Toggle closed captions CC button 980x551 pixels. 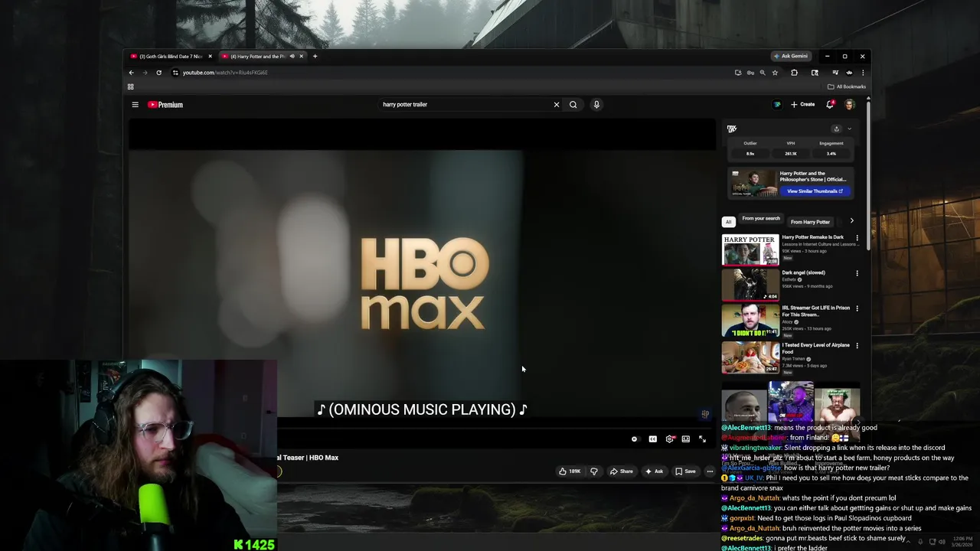coord(652,439)
